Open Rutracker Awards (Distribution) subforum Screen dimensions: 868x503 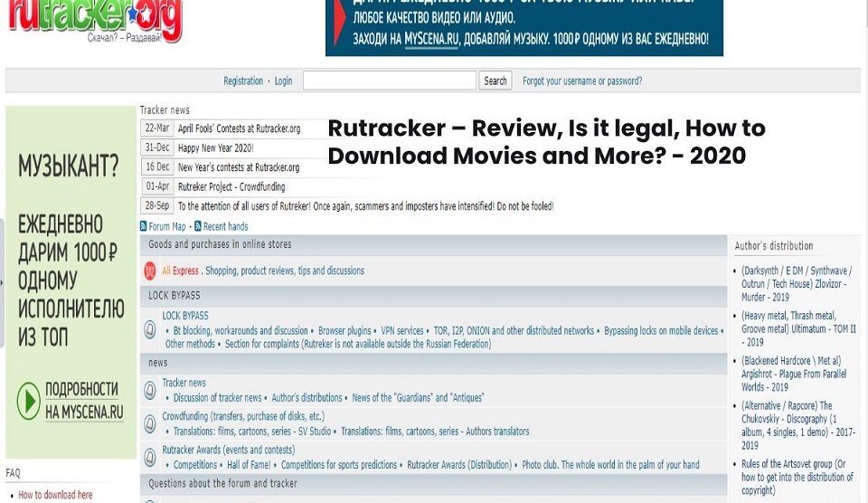point(459,465)
